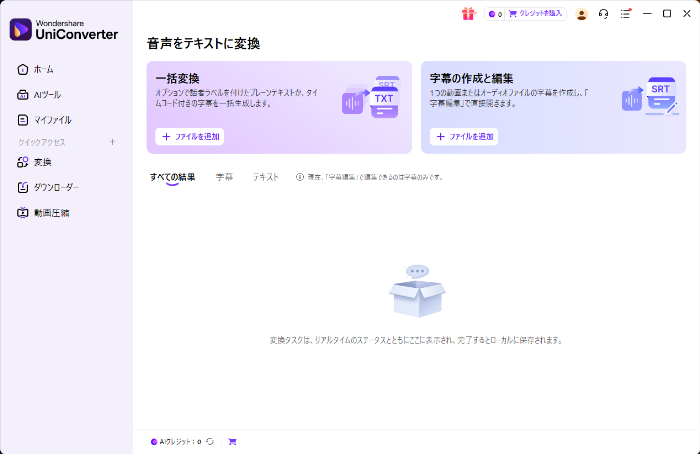
Task: Click the empty box placeholder illustration
Action: tap(417, 291)
